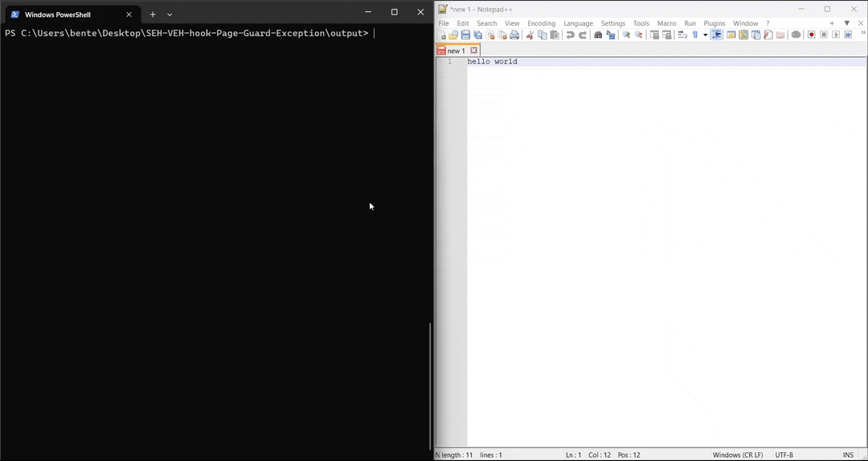868x461 pixels.
Task: Expand show-characters dropdown arrow in toolbar
Action: 706,35
